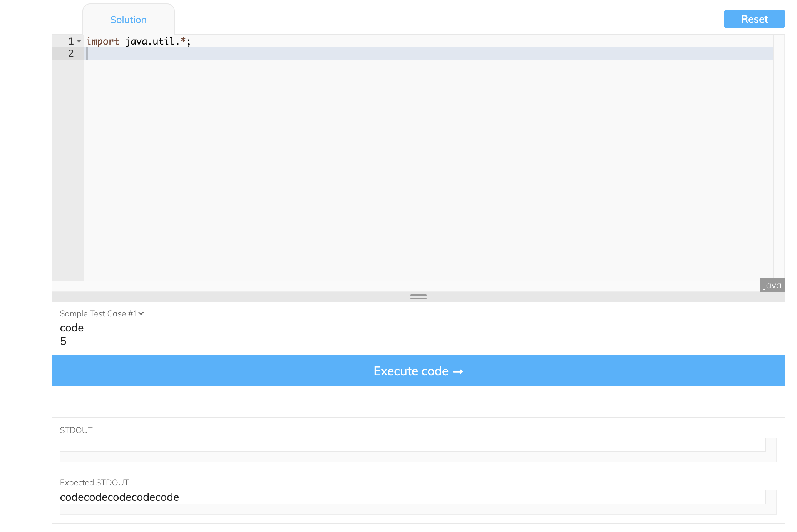
Task: Click the highlighted empty line 2
Action: coord(424,54)
